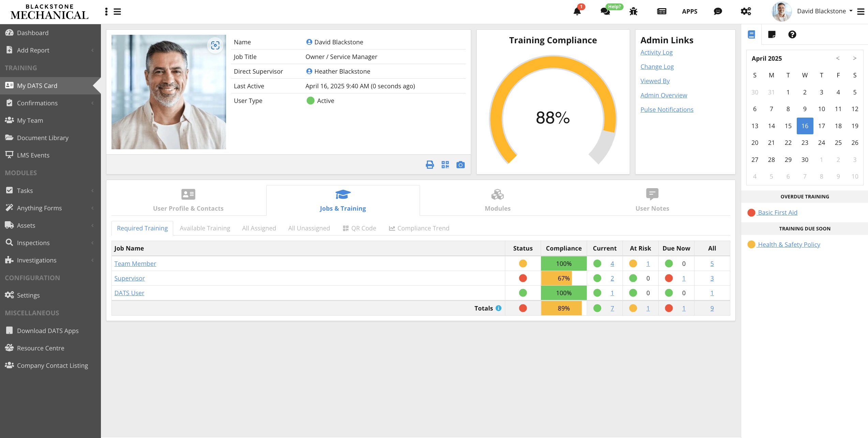Print the DATS card
The height and width of the screenshot is (438, 868).
[430, 165]
